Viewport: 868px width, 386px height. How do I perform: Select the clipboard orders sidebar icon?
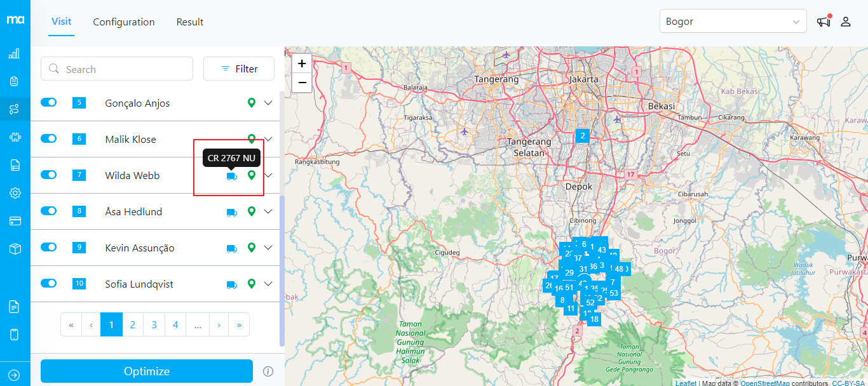coord(15,81)
